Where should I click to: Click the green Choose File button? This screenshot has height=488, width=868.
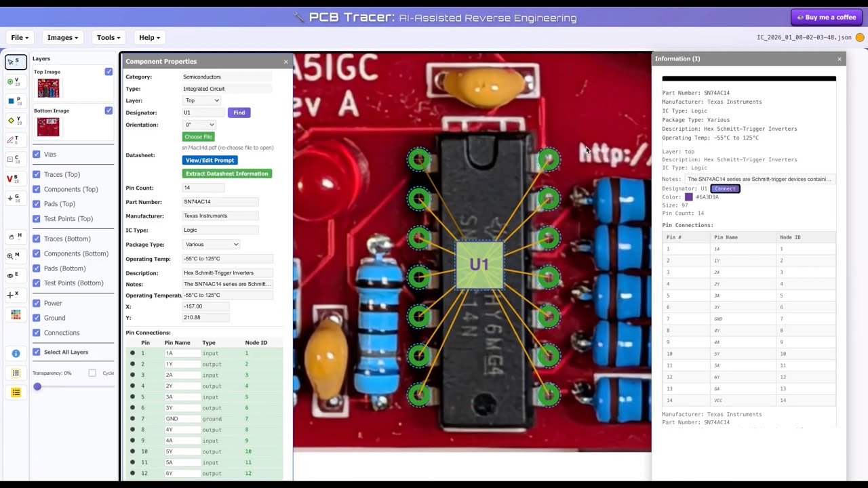[x=198, y=137]
